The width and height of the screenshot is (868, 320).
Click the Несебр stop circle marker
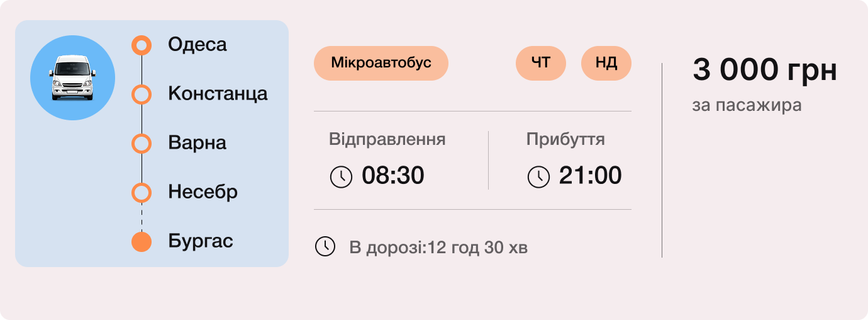[x=142, y=192]
